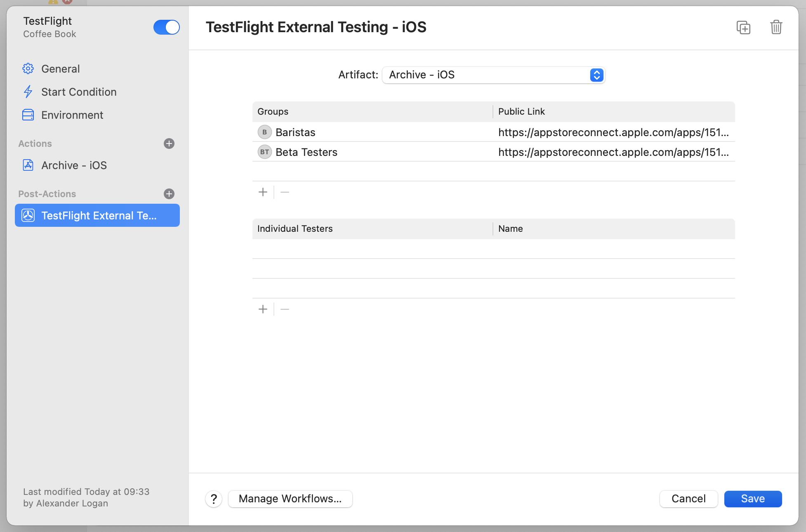Select TestFlight External Testing post-action
Viewport: 806px width, 532px height.
tap(97, 216)
